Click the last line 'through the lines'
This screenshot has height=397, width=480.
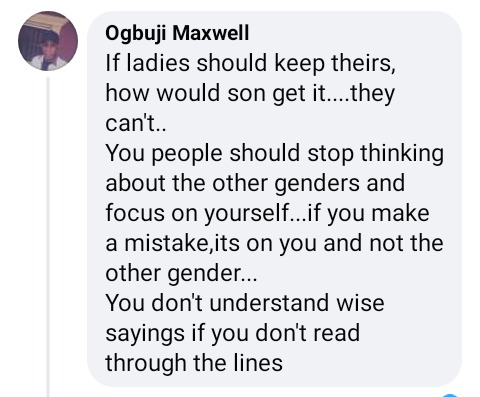[194, 363]
